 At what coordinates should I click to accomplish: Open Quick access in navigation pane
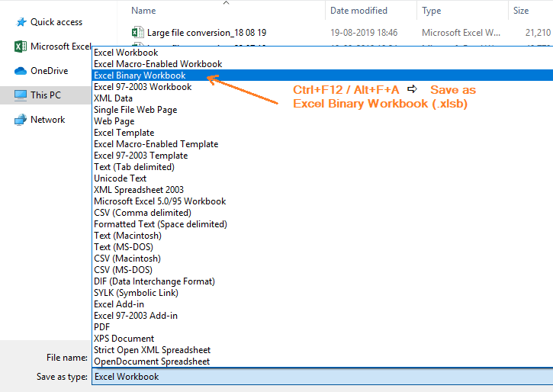pos(56,22)
